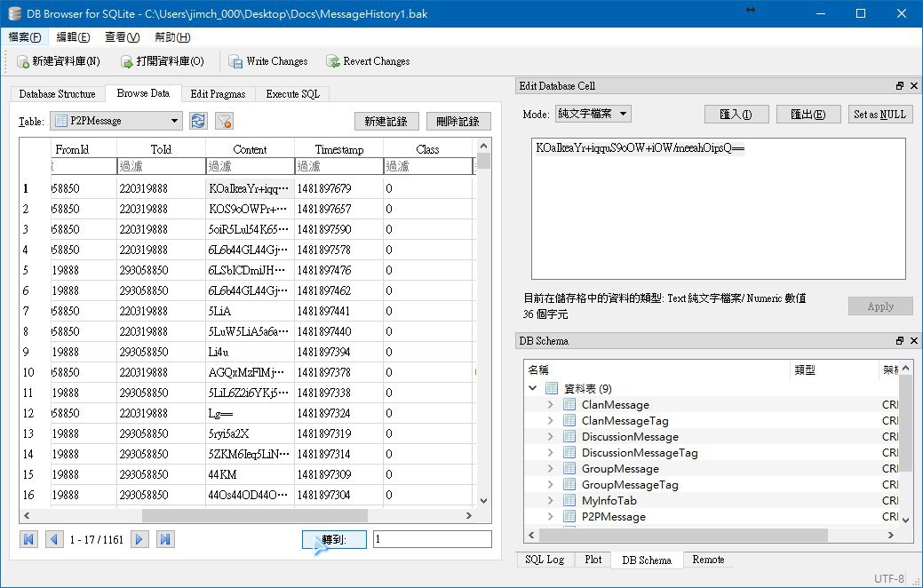The image size is (923, 588).
Task: Undock the Edit Database Cell panel
Action: coord(899,86)
